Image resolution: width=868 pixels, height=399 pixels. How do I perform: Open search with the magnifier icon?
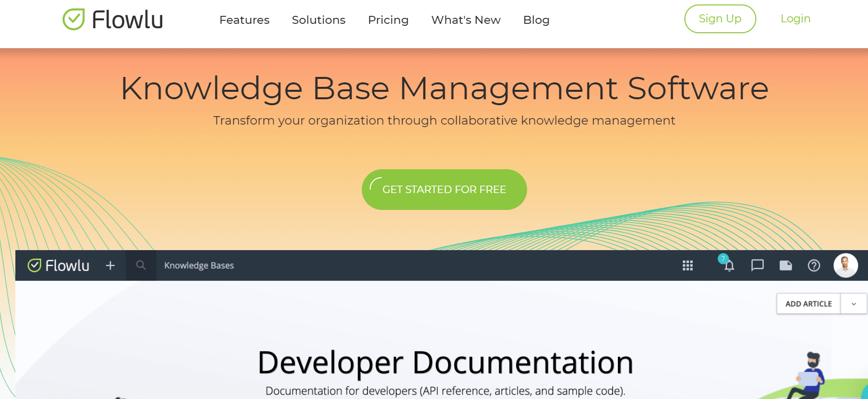pyautogui.click(x=141, y=266)
